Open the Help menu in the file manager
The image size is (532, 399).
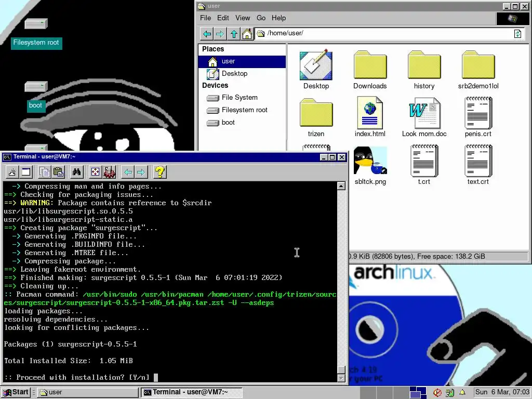pos(278,18)
